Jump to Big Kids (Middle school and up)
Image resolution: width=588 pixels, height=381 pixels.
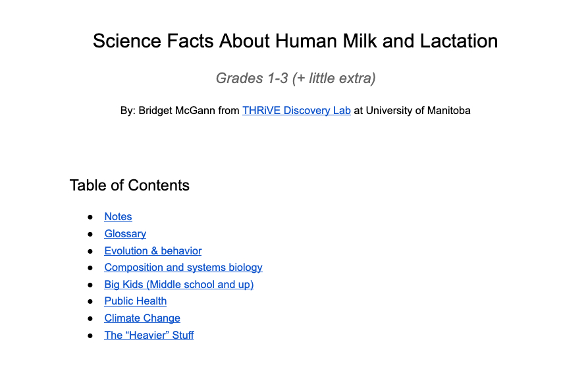click(x=178, y=285)
